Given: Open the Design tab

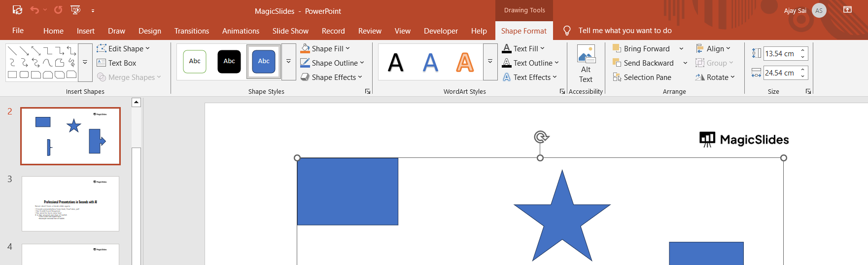Looking at the screenshot, I should [x=150, y=31].
